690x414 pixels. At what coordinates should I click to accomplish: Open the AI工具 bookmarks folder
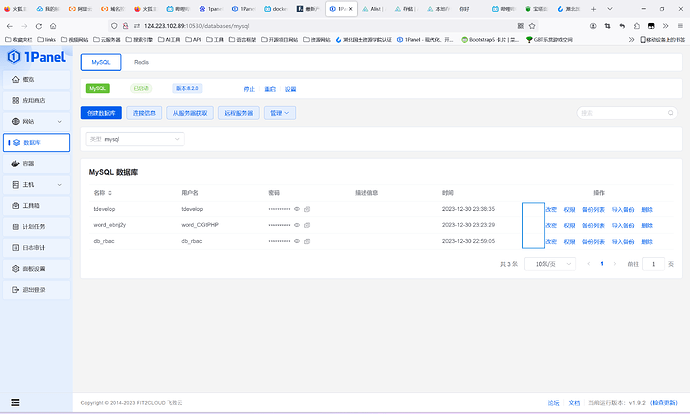click(x=169, y=40)
